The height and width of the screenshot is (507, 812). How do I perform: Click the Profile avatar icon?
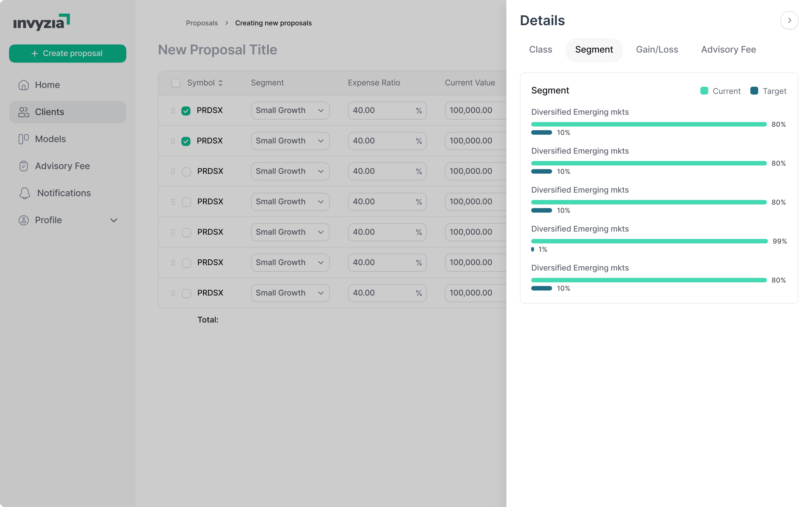(23, 220)
